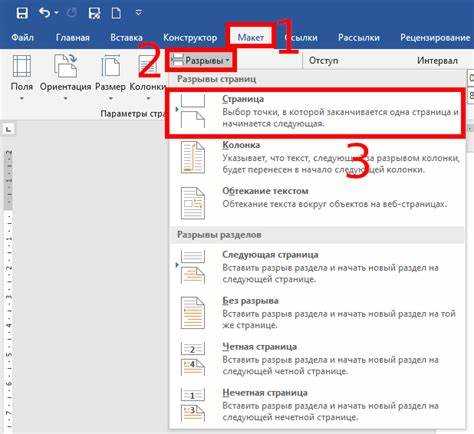Click the New blank document icon

116,13
